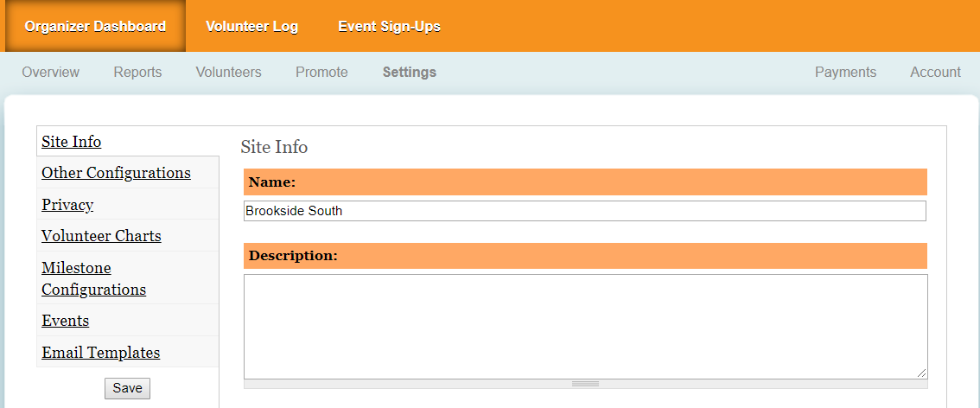Select Volunteers in the sub-navigation
980x408 pixels.
coord(228,73)
